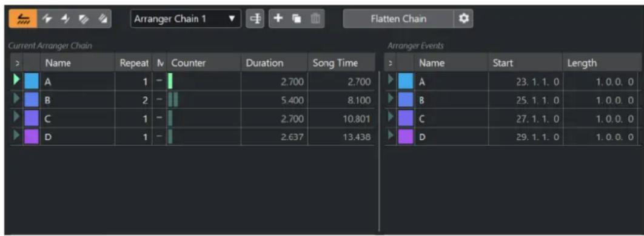Open the Mode dash cell for step D
This screenshot has height=236, width=644.
[159, 137]
